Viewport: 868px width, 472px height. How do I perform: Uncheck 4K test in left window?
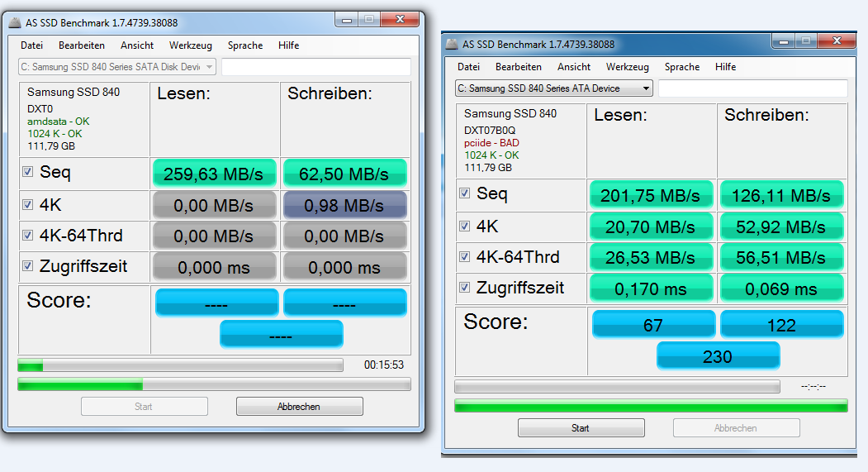28,205
